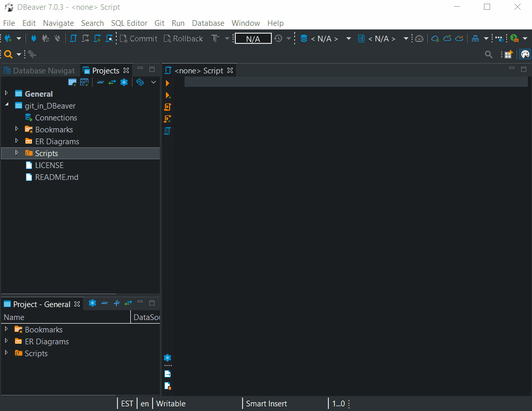Click Execute SQL Statement orange arrow
The height and width of the screenshot is (411, 532).
pos(168,83)
